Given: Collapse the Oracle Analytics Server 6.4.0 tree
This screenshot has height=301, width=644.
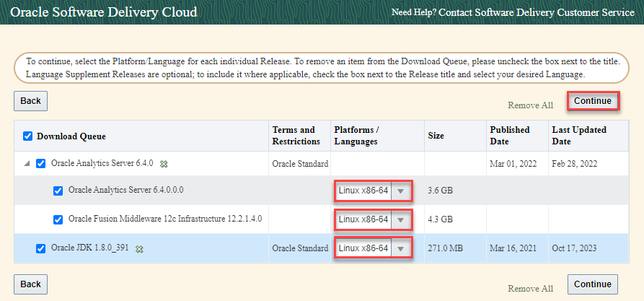Looking at the screenshot, I should (27, 164).
